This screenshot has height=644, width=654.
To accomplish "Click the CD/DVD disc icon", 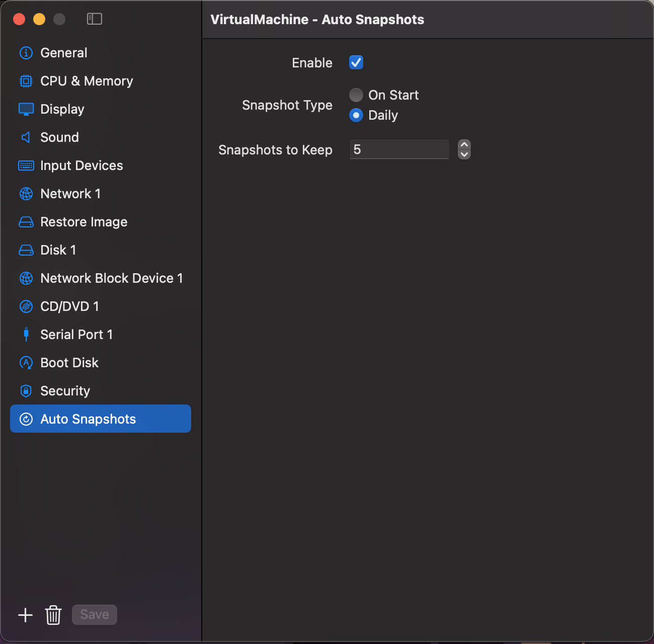I will pos(26,306).
